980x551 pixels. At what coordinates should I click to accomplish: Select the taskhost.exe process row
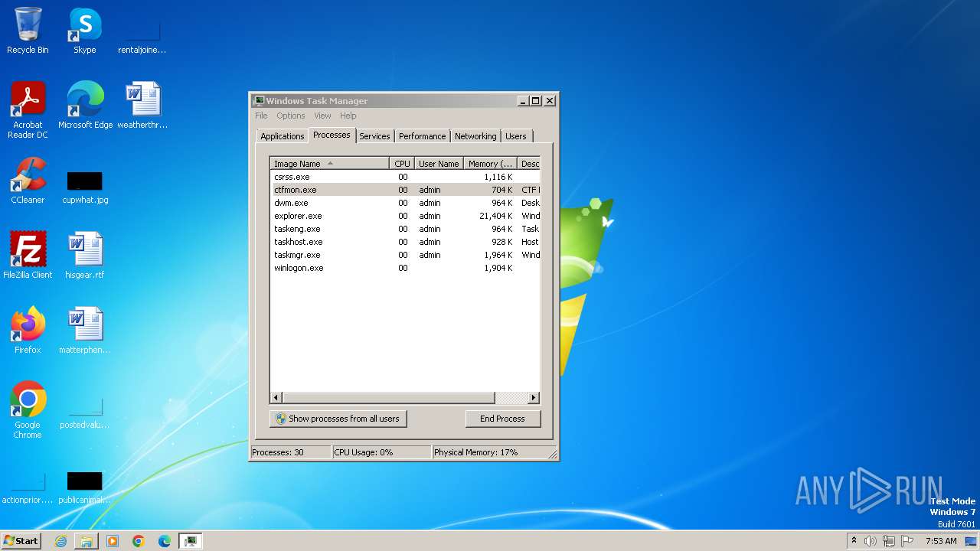[405, 242]
